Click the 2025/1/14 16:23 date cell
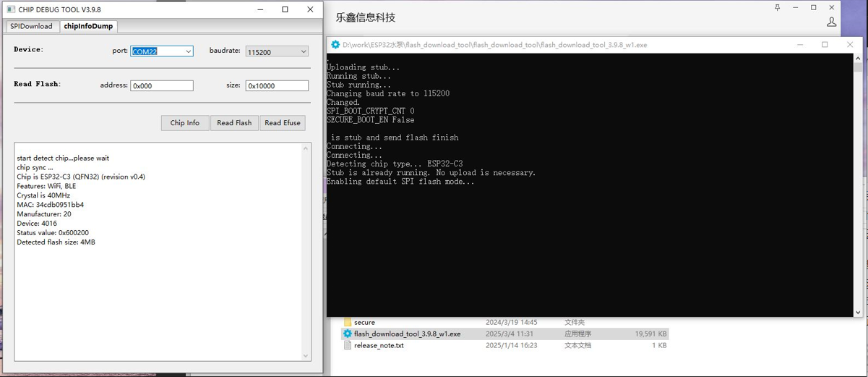The width and height of the screenshot is (868, 377). tap(511, 345)
